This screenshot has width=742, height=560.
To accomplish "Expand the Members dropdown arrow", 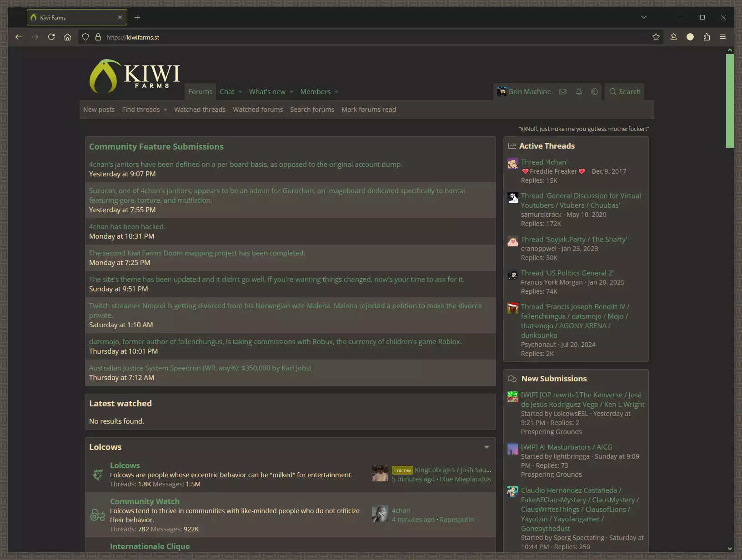I will 336,92.
